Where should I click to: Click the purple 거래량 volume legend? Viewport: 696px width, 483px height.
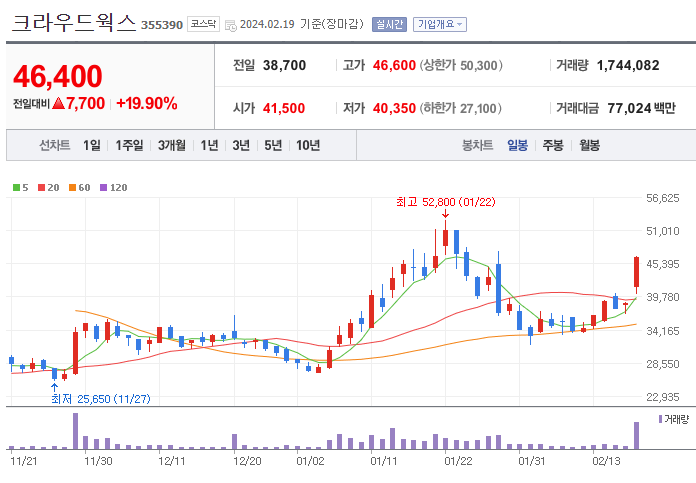pos(674,419)
